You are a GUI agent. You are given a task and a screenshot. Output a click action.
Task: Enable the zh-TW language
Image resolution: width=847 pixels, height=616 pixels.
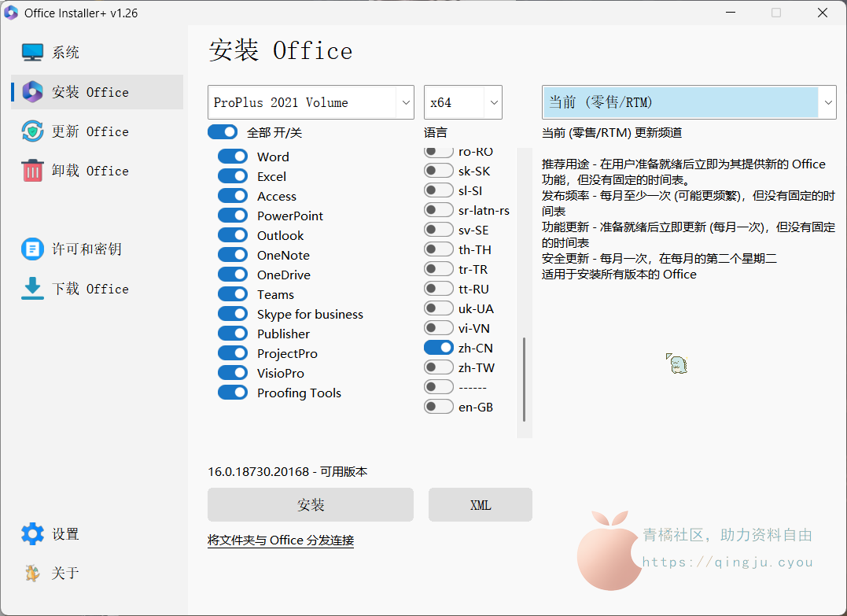pos(439,367)
